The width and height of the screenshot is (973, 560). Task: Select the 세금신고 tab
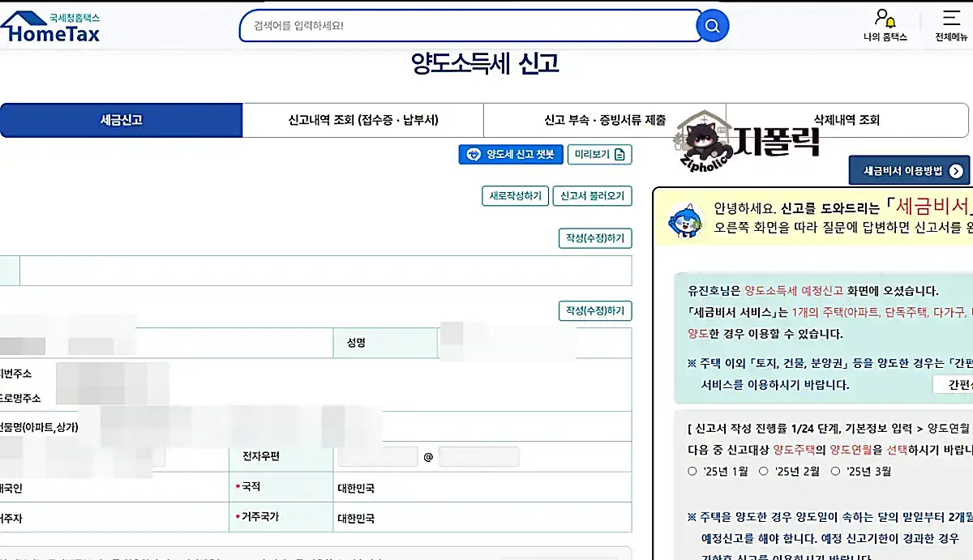pyautogui.click(x=122, y=120)
